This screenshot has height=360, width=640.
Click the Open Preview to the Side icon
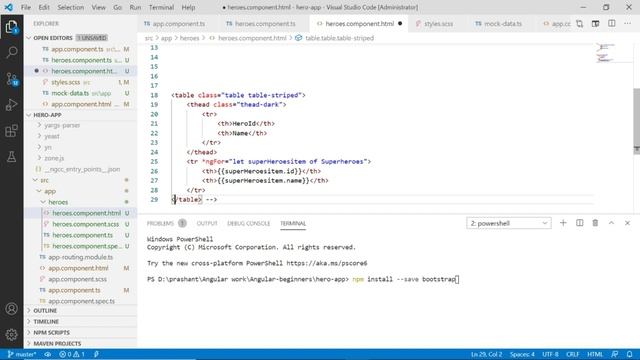pyautogui.click(x=596, y=24)
